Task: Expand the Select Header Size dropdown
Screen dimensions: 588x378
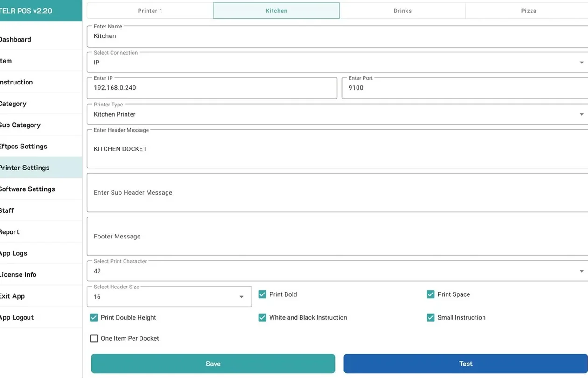Action: (x=169, y=297)
